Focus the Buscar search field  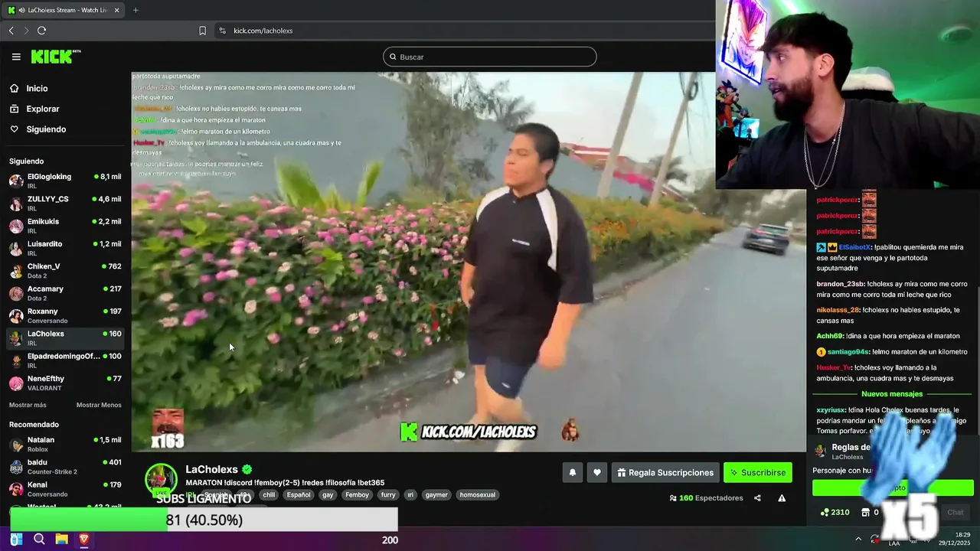(490, 57)
